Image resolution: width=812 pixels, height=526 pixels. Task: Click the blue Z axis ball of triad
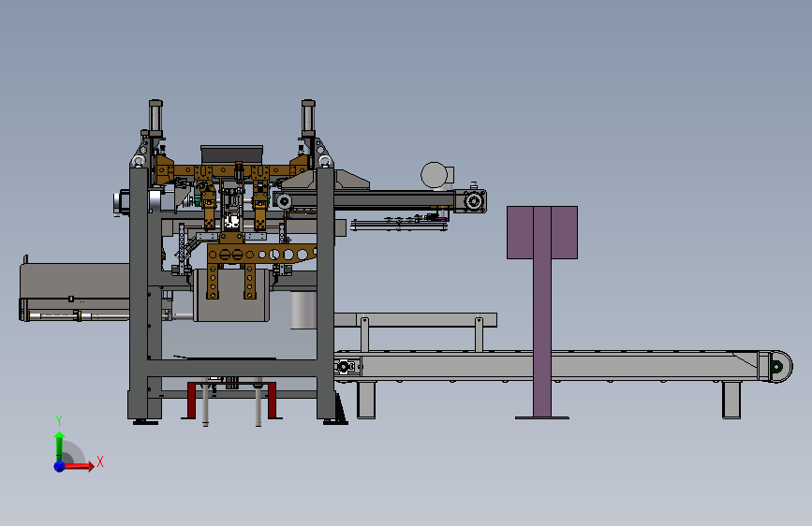pyautogui.click(x=60, y=466)
